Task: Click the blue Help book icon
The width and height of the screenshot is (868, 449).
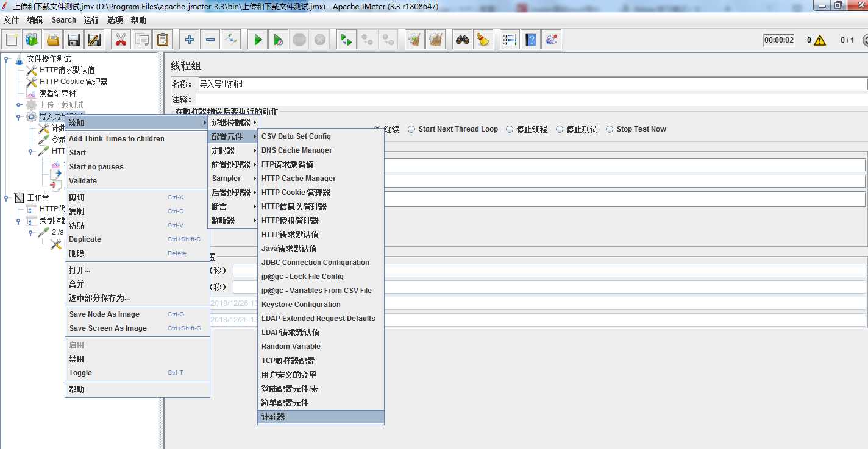Action: (531, 40)
